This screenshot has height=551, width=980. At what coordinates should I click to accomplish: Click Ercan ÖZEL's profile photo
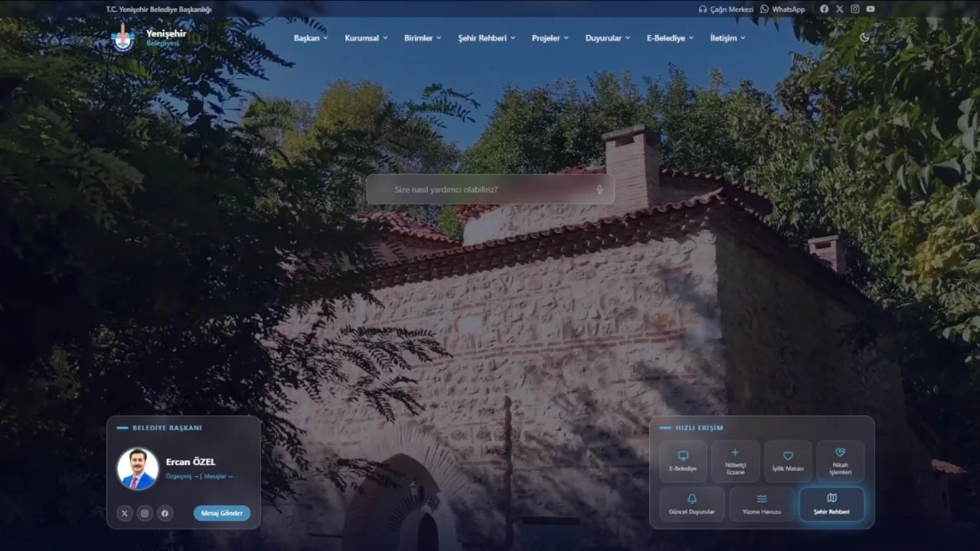click(x=138, y=468)
